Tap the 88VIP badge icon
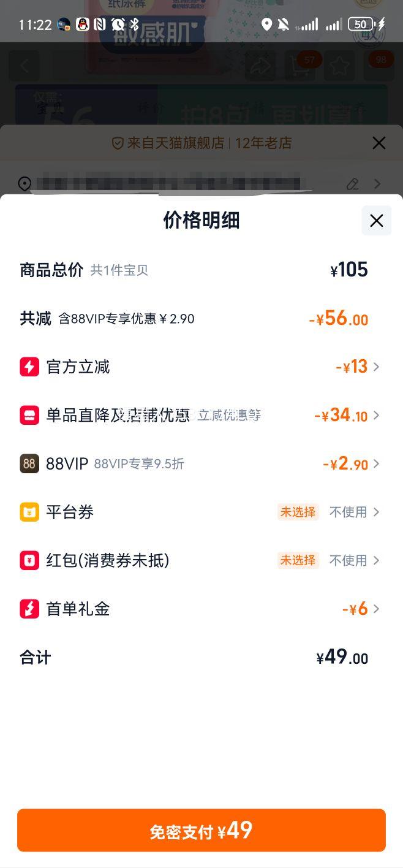Image resolution: width=403 pixels, height=868 pixels. click(x=29, y=463)
